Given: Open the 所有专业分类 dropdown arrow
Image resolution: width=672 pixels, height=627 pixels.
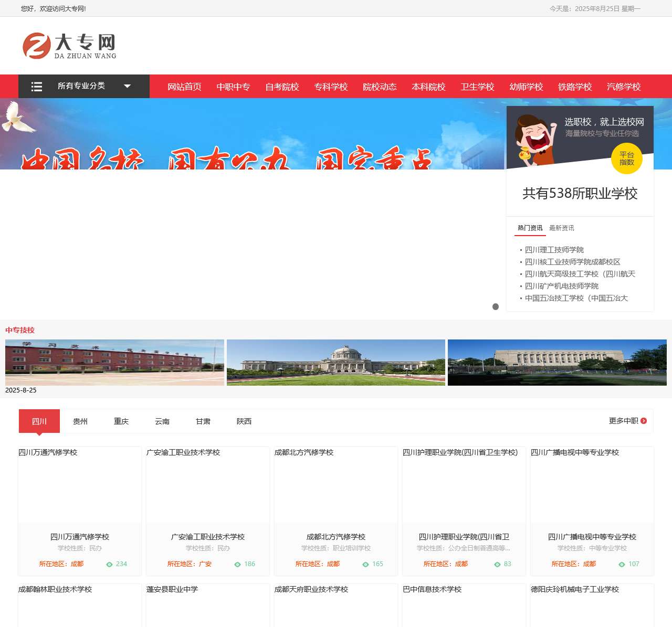Looking at the screenshot, I should [x=127, y=86].
